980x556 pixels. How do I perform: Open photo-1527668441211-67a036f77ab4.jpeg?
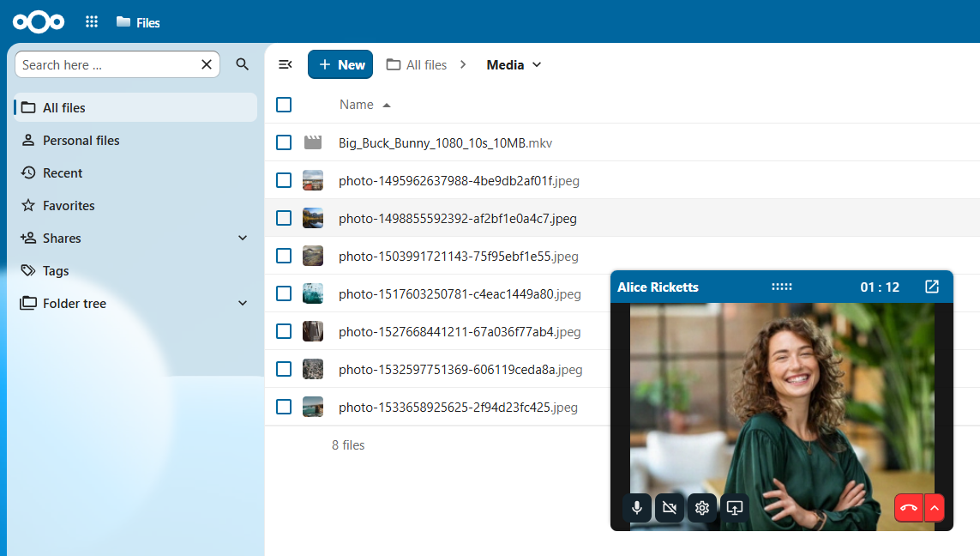pos(460,331)
